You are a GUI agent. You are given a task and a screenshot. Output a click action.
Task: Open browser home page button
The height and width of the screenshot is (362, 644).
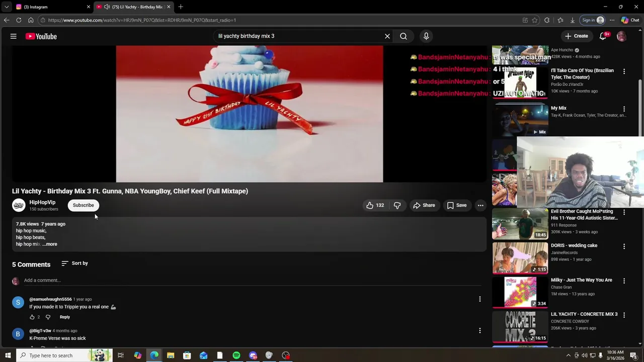31,20
